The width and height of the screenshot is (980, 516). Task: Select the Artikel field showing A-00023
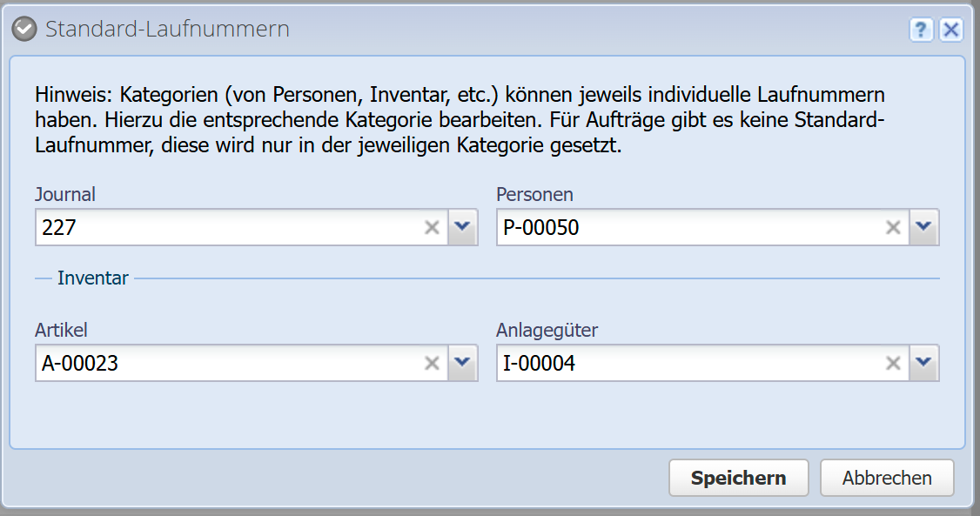[x=226, y=364]
